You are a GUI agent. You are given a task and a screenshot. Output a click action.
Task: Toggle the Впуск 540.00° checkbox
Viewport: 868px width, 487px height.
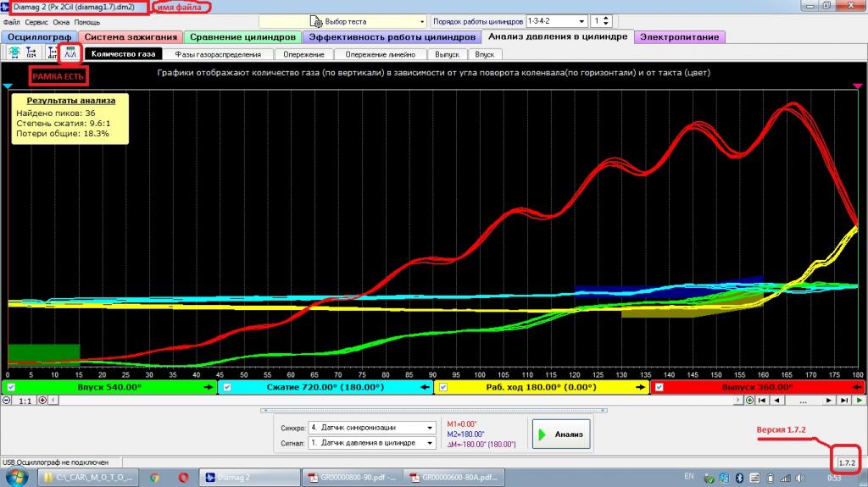pyautogui.click(x=11, y=387)
